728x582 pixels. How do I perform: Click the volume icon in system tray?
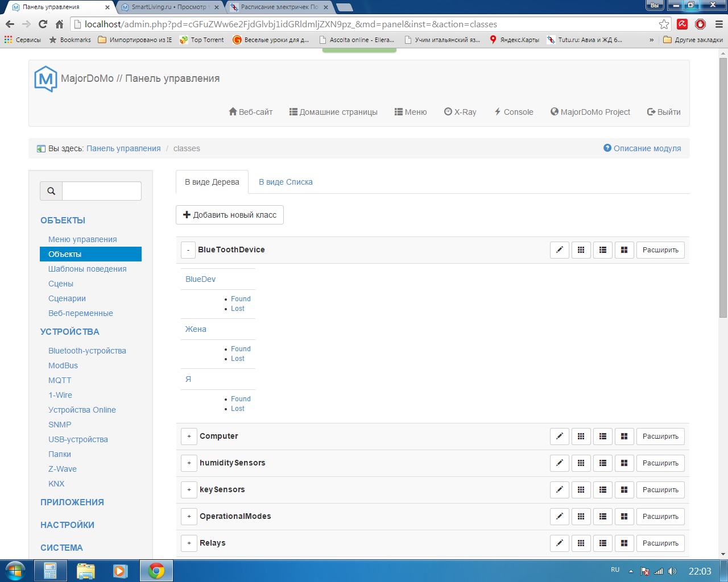click(672, 571)
